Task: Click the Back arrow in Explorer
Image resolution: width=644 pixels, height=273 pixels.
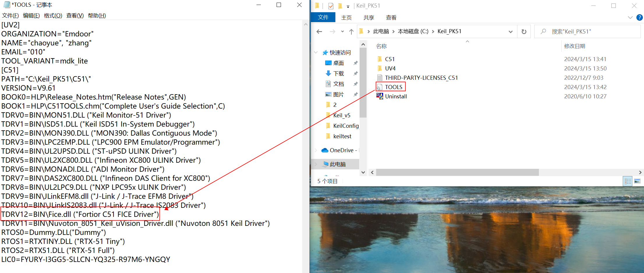Action: [x=319, y=32]
